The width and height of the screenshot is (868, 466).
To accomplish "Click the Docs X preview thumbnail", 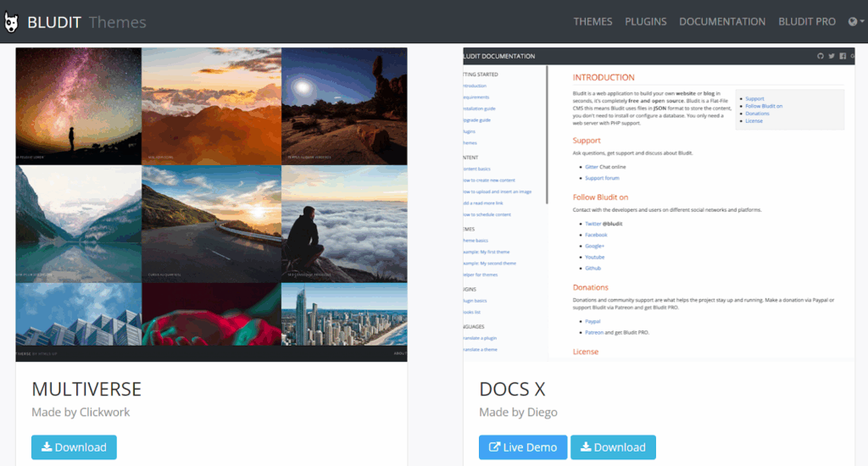I will [659, 204].
